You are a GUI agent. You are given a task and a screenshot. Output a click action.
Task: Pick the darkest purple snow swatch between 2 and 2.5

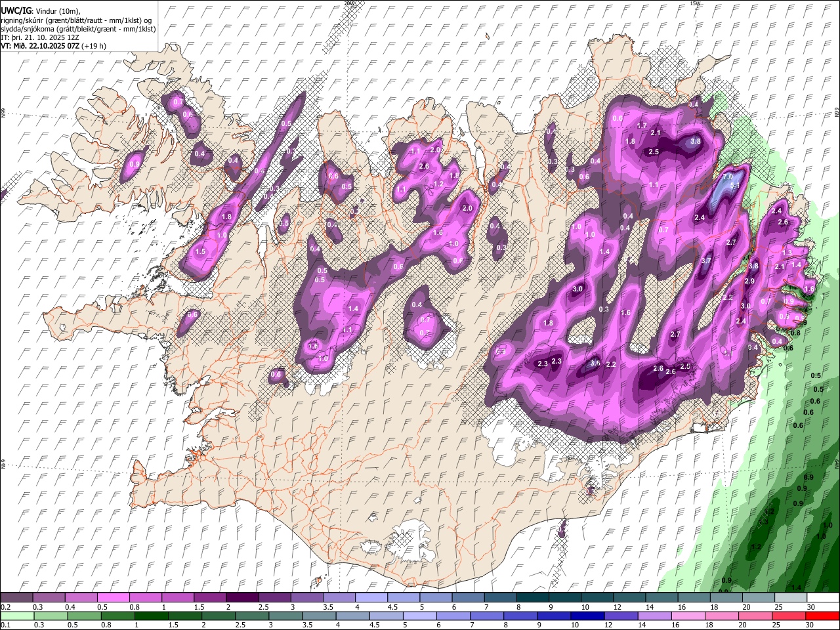pyautogui.click(x=242, y=598)
